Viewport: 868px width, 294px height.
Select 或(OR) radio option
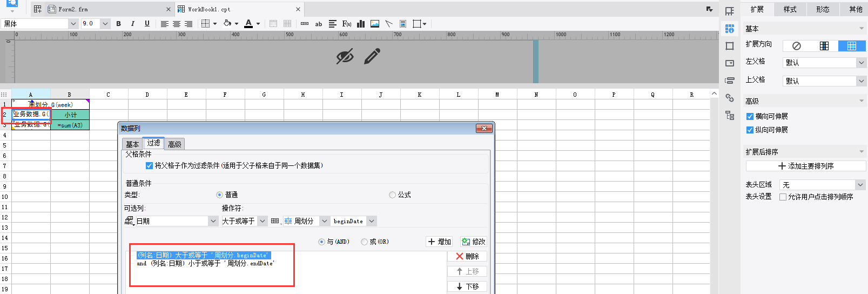click(364, 242)
